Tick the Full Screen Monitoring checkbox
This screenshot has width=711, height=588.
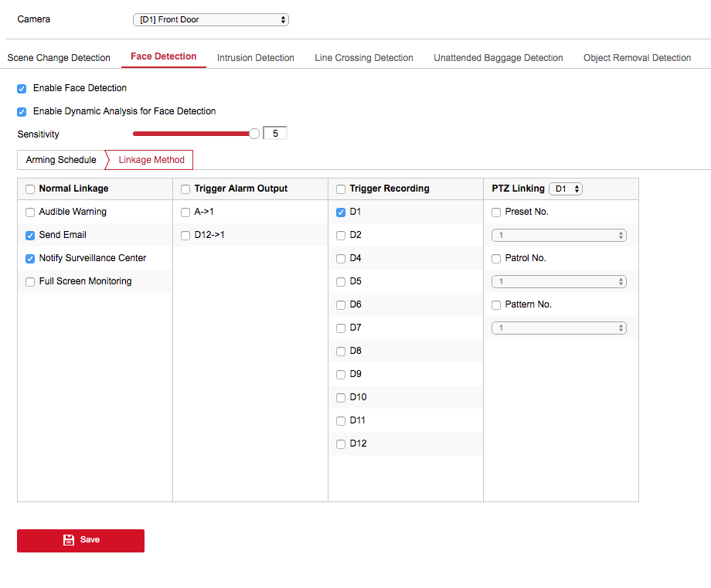[30, 282]
